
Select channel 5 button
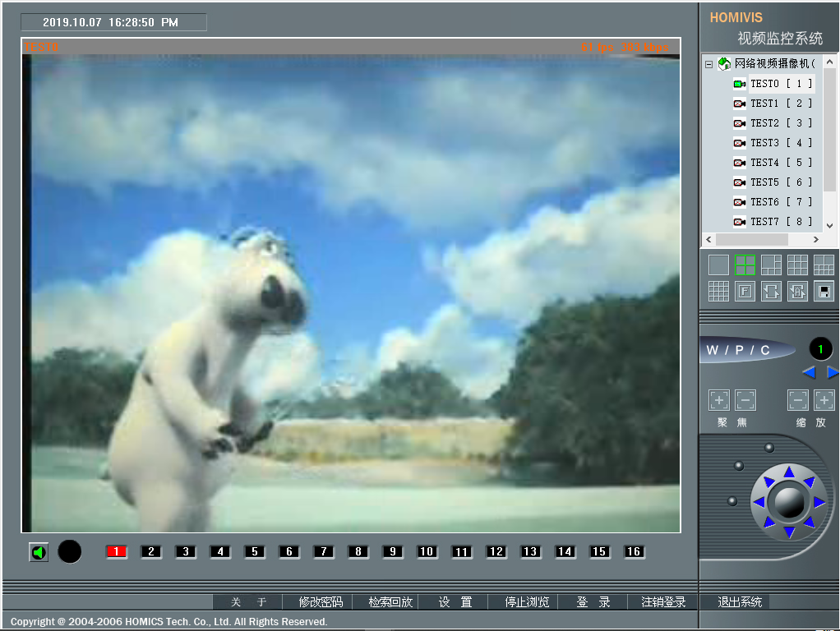pyautogui.click(x=255, y=552)
